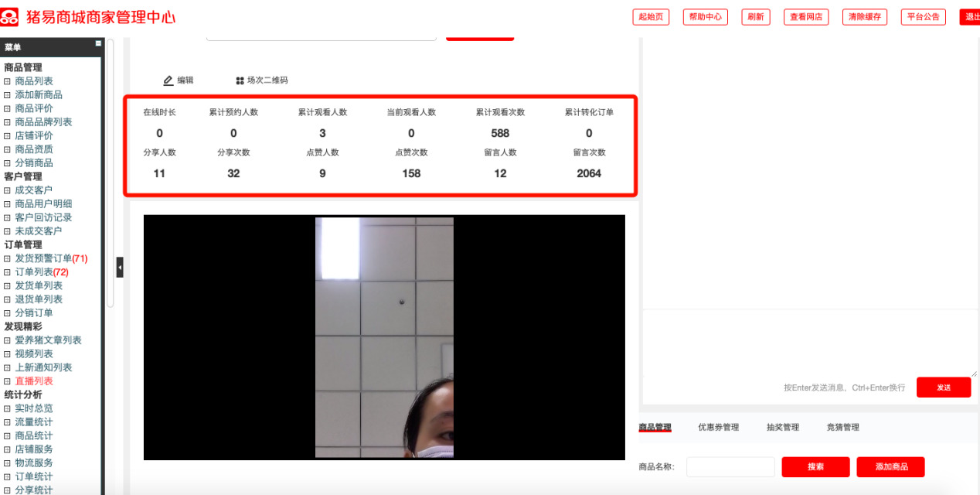980x495 pixels.
Task: Select 流量统计 in the sidebar
Action: tap(34, 422)
